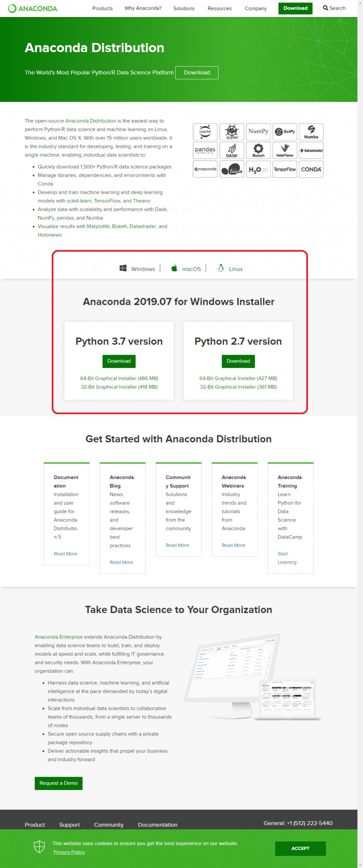Click the Community footer heading
This screenshot has height=868, width=363.
tap(109, 825)
